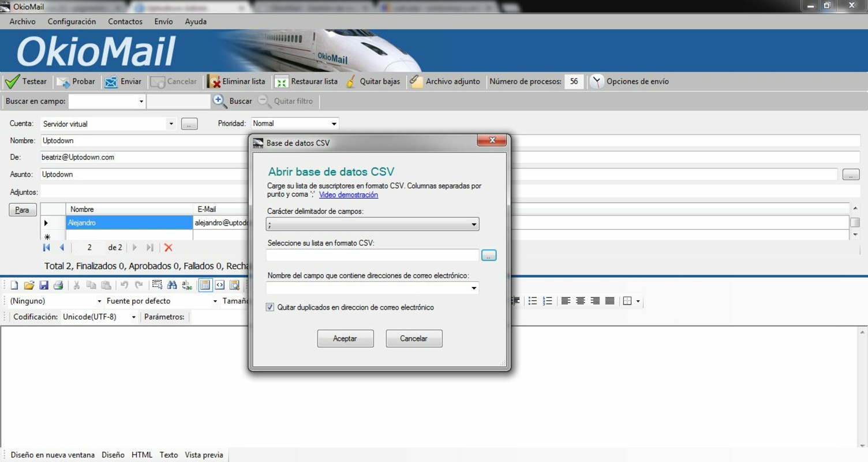
Task: Click the Eliminar lista icon
Action: click(214, 82)
